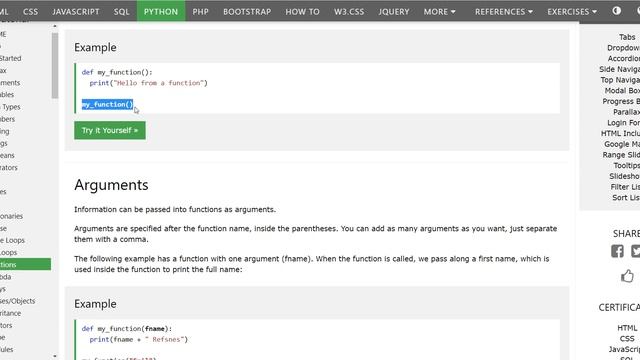The image size is (640, 360).
Task: Open the Filter List how-to link
Action: pyautogui.click(x=625, y=187)
